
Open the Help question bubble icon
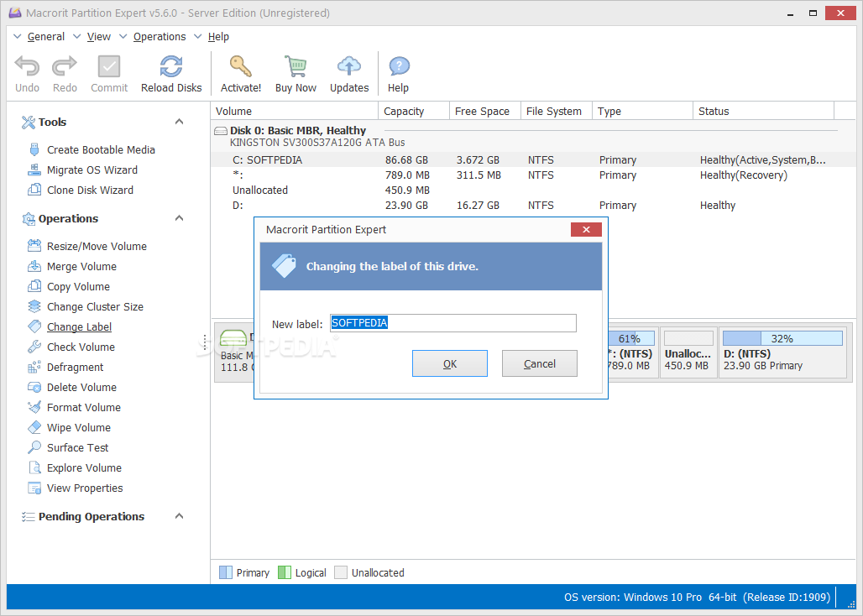point(399,66)
